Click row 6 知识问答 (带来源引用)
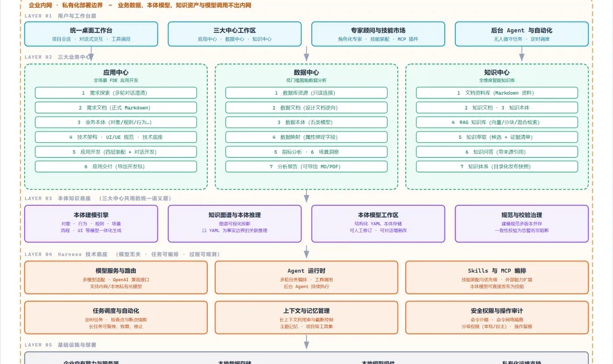This screenshot has height=364, width=613. pos(497,152)
